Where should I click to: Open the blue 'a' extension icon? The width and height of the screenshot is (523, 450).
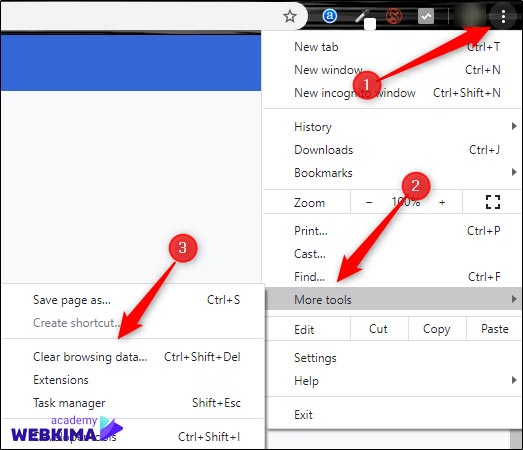(330, 16)
